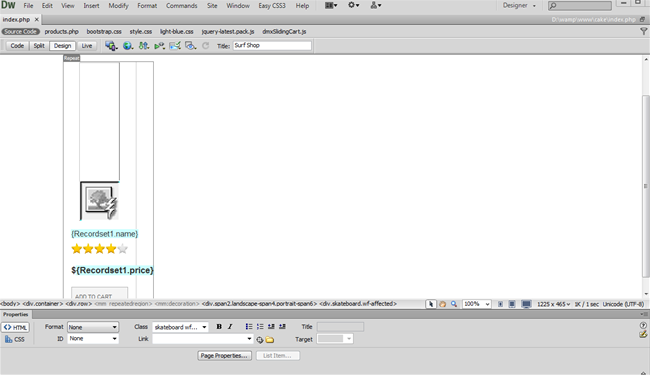The width and height of the screenshot is (650, 375).
Task: Switch to Design view
Action: point(63,46)
